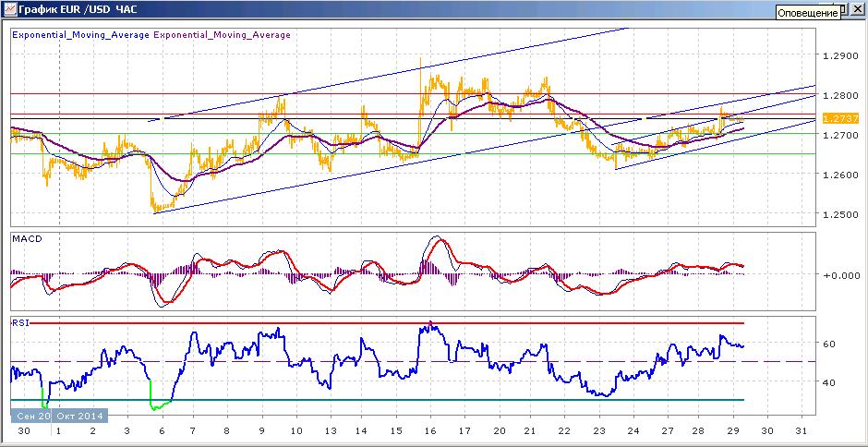Click date 9 on the time axis
The width and height of the screenshot is (868, 447).
260,430
